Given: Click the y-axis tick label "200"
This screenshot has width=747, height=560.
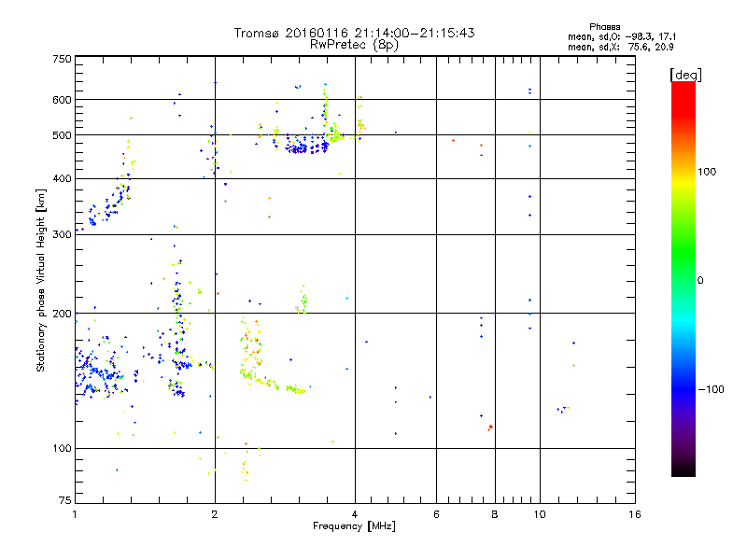Looking at the screenshot, I should [x=62, y=314].
